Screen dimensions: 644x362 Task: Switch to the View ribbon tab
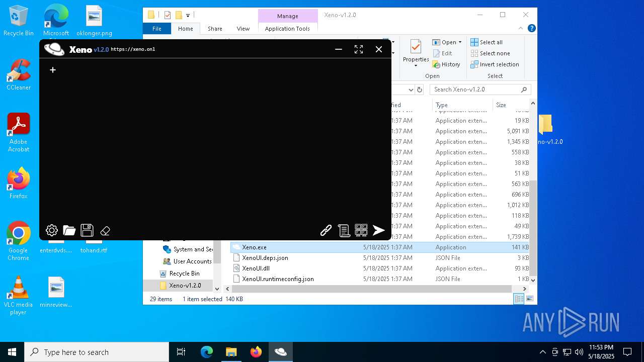pyautogui.click(x=243, y=29)
